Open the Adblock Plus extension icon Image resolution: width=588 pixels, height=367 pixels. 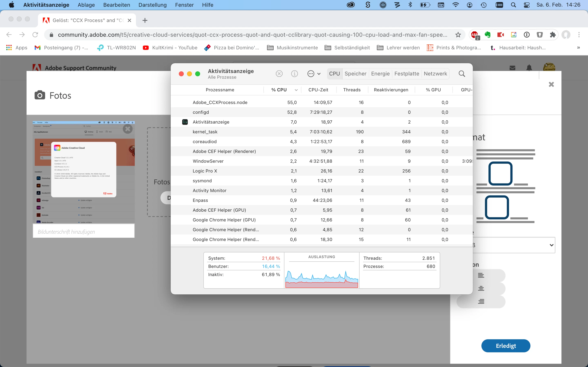[x=474, y=35]
